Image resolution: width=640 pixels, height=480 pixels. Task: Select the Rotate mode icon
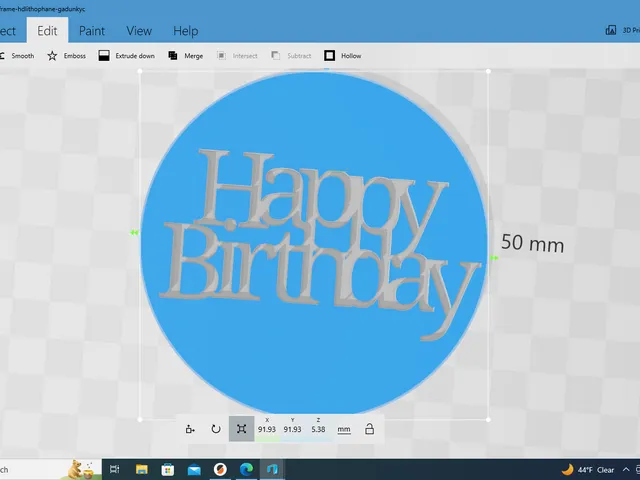(216, 429)
